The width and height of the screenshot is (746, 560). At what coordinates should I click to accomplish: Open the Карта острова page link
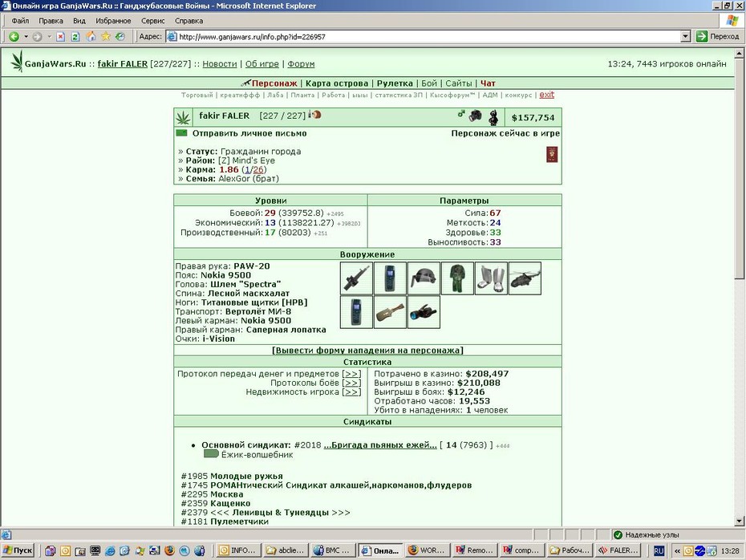[337, 83]
